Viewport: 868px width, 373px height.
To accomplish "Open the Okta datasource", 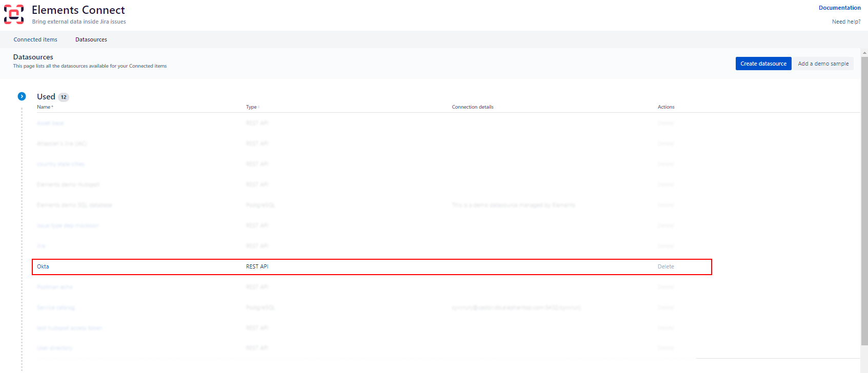I will click(x=43, y=266).
